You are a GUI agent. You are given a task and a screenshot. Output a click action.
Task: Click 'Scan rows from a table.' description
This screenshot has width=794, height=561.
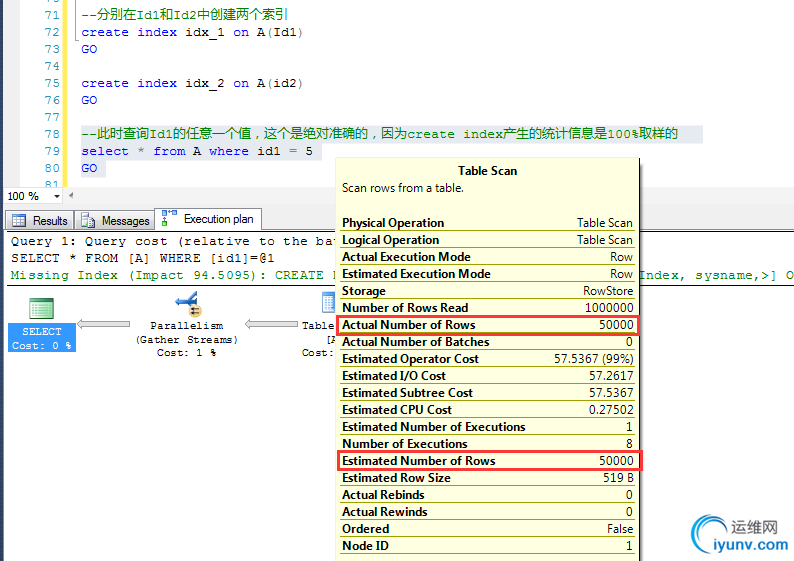pos(403,188)
